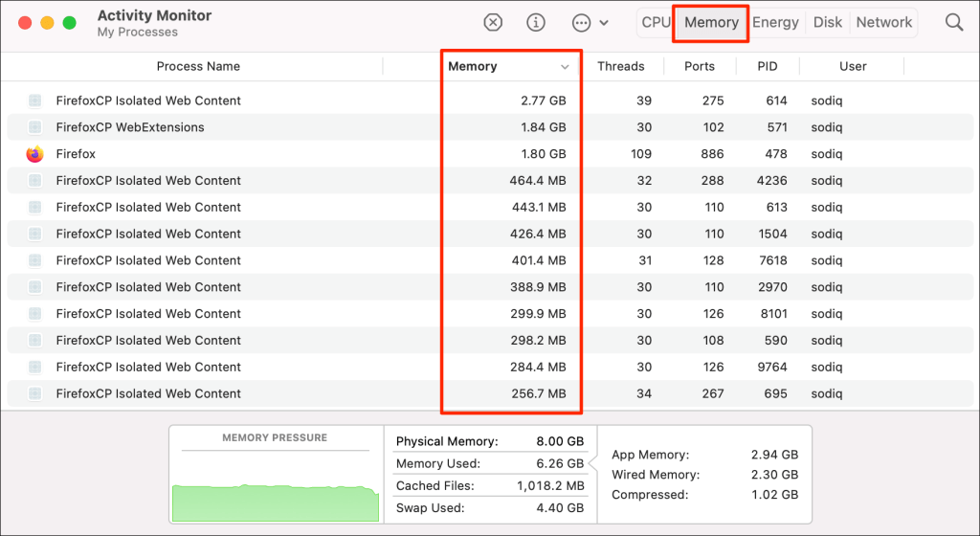Click process icon in PID 613 row
980x536 pixels.
[x=35, y=208]
